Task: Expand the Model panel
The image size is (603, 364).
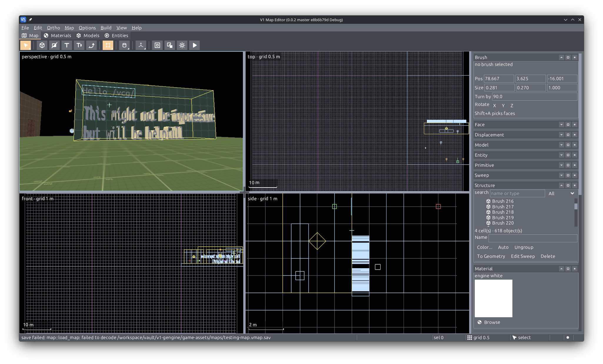Action: (x=561, y=145)
